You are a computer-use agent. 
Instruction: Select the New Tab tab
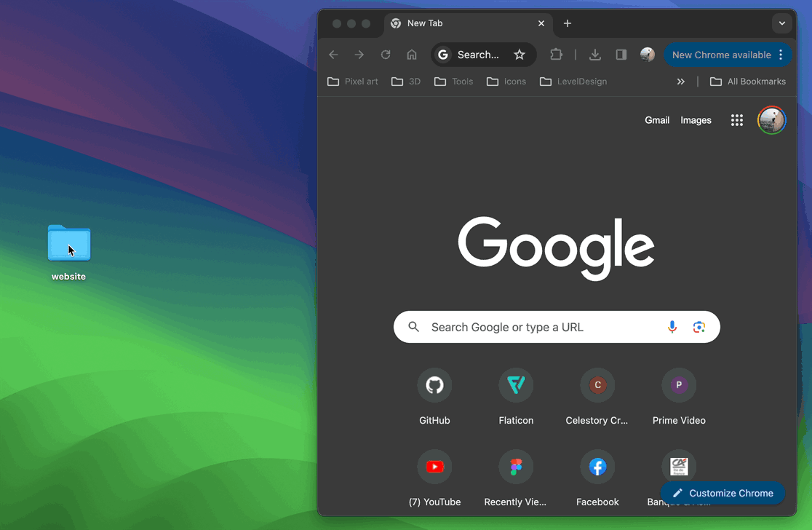pos(469,23)
